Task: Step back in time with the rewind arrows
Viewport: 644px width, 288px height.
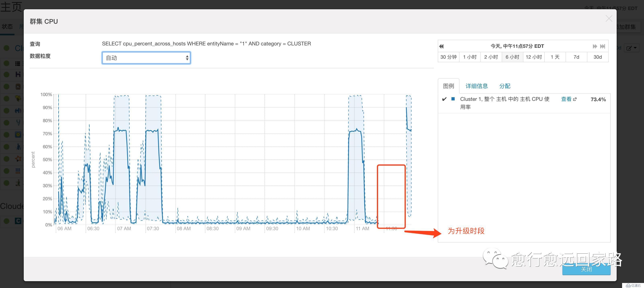Action: (x=442, y=46)
